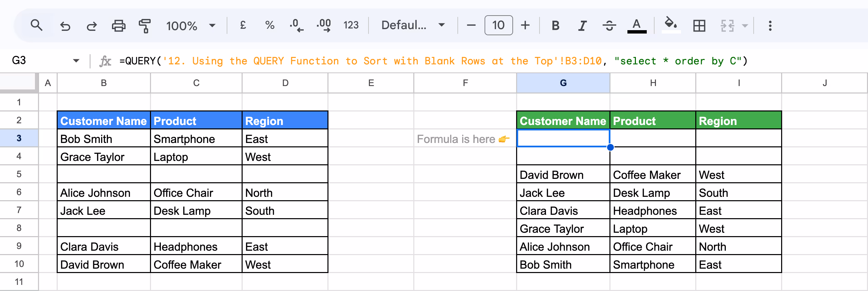Select row 3 header

pyautogui.click(x=19, y=138)
